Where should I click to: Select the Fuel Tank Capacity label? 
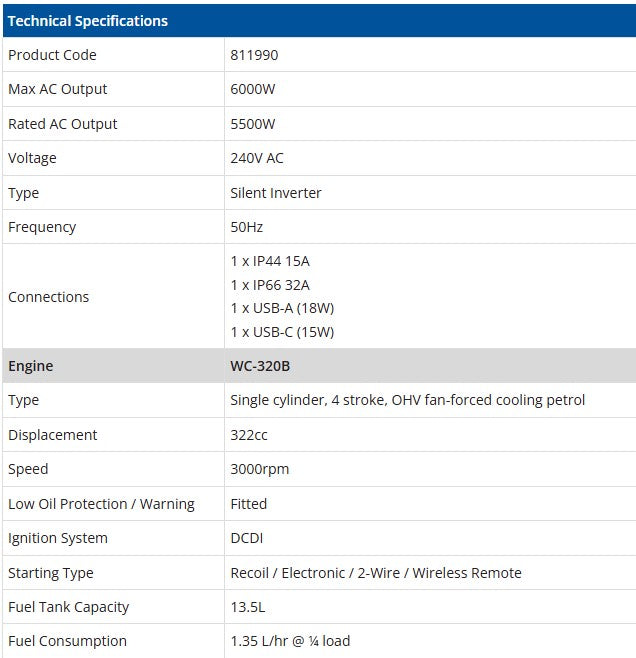(x=68, y=607)
